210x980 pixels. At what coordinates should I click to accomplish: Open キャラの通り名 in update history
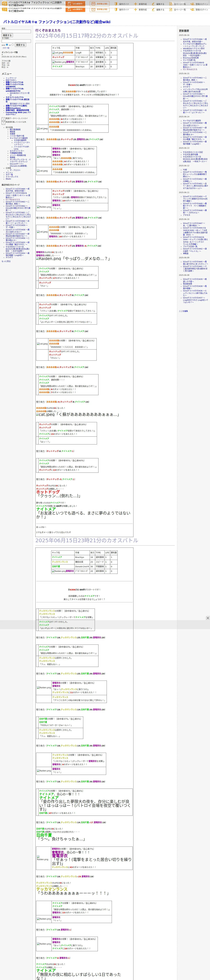[189, 60]
